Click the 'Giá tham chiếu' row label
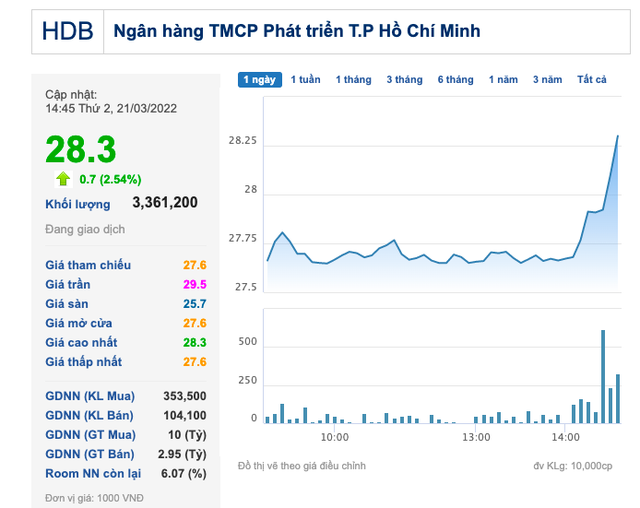640x508 pixels. pyautogui.click(x=88, y=265)
